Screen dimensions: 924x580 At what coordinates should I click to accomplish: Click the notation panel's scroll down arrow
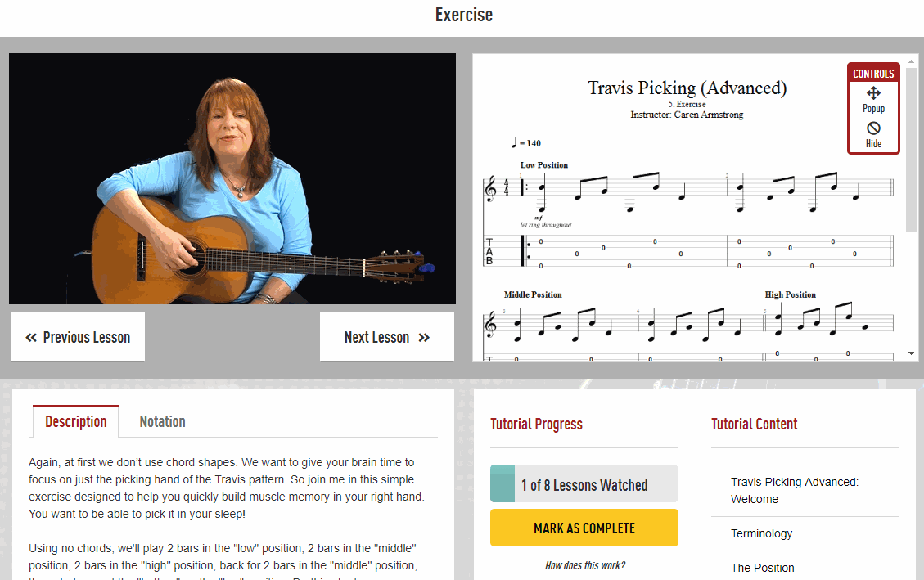coord(911,353)
